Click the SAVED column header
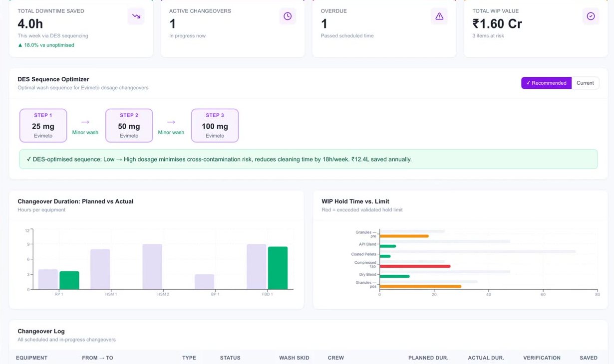 click(x=589, y=358)
